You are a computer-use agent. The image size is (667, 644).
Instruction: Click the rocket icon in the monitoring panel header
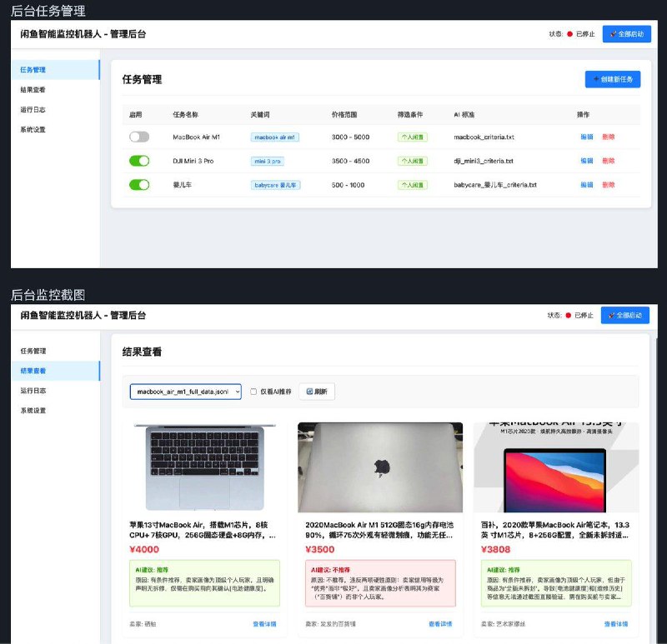pyautogui.click(x=613, y=316)
